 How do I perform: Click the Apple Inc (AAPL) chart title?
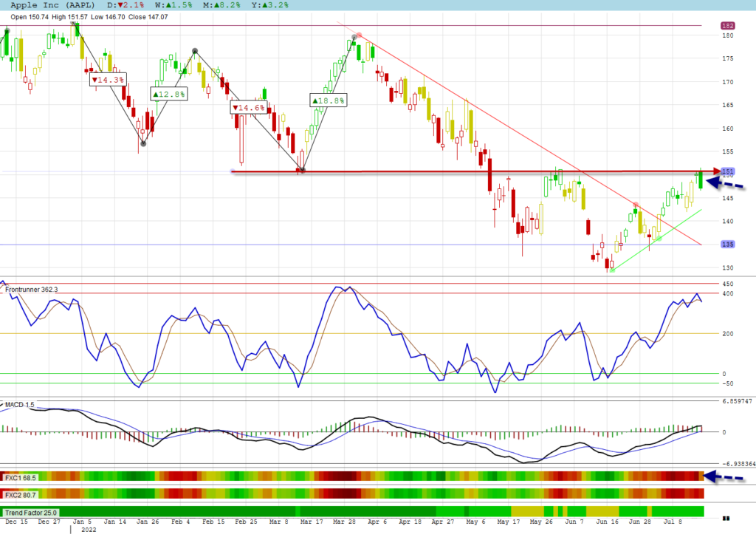click(52, 5)
